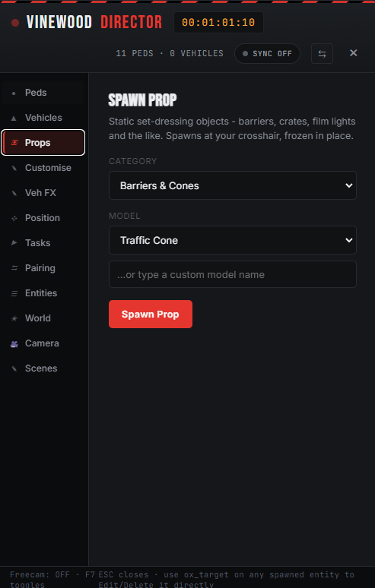Screen dimensions: 375x588
Task: Click the 11 PEDS · 0 VEHICLES counter
Action: point(170,54)
